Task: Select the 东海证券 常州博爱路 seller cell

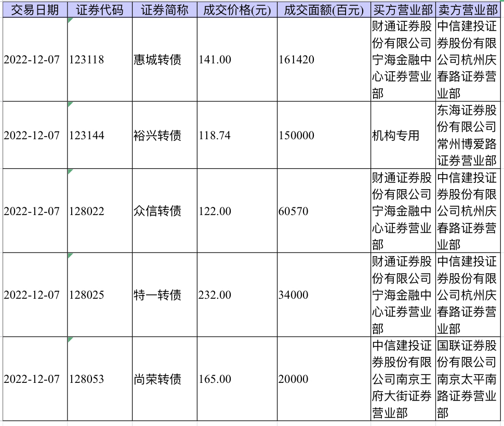Action: tap(468, 135)
